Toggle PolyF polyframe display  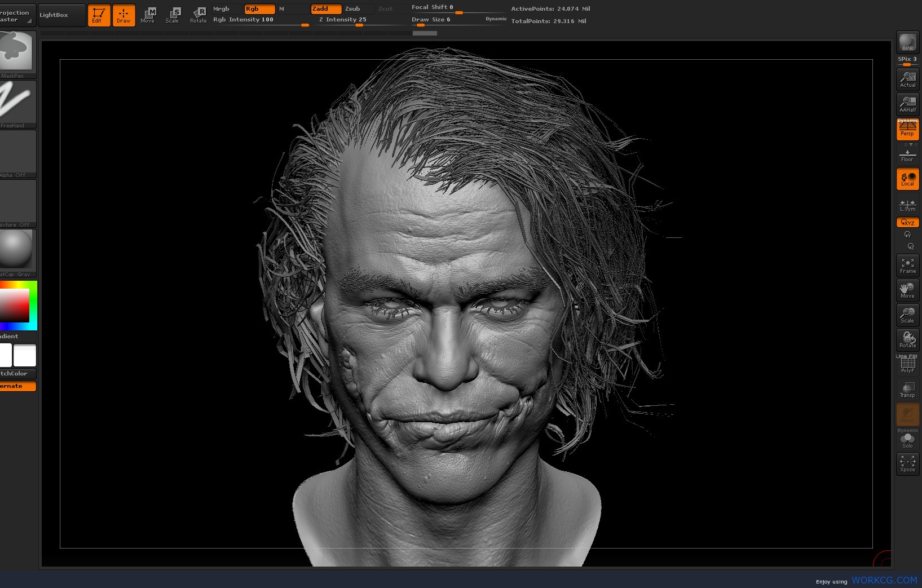click(907, 365)
